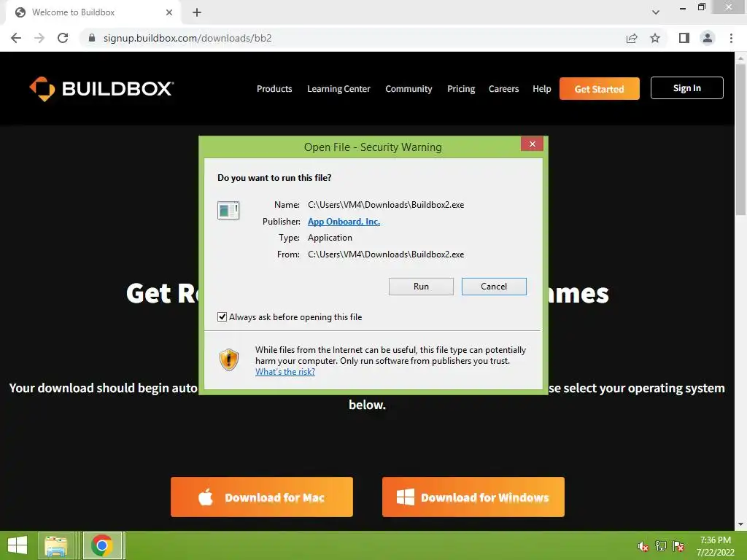Screen dimensions: 747x560
Task: Open the Chrome side panel icon
Action: pyautogui.click(x=684, y=38)
